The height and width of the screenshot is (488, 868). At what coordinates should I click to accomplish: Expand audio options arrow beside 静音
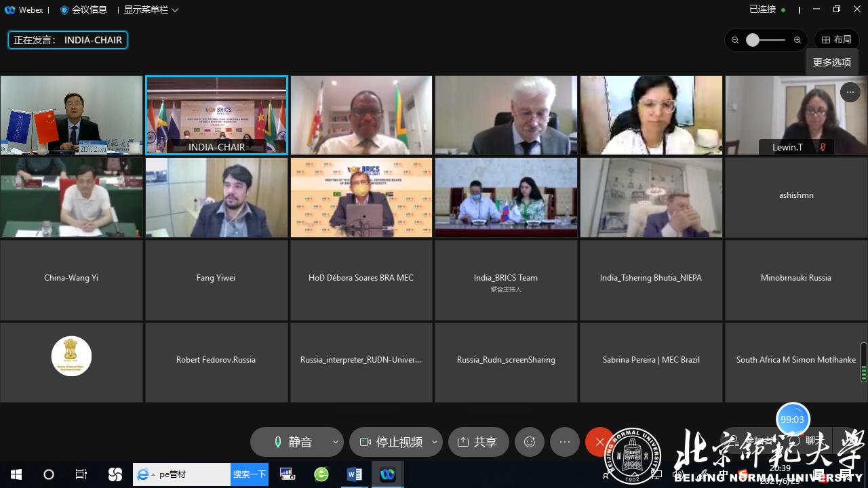coord(335,442)
